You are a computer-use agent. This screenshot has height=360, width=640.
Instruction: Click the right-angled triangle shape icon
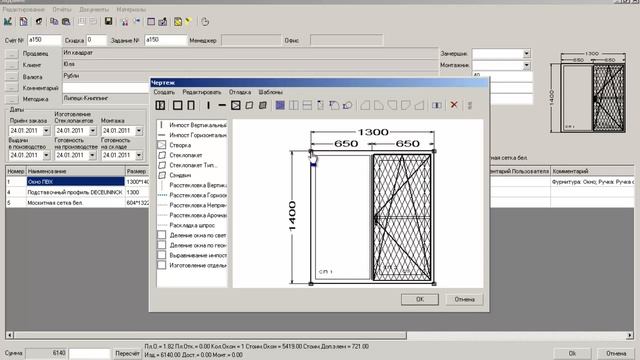419,105
